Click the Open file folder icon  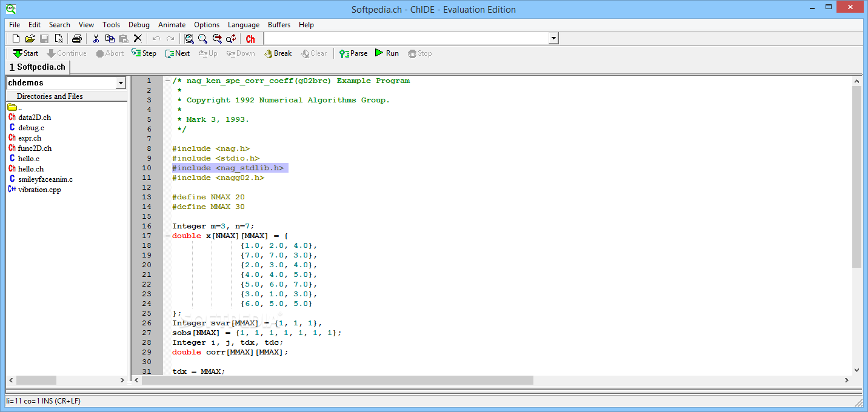click(30, 39)
